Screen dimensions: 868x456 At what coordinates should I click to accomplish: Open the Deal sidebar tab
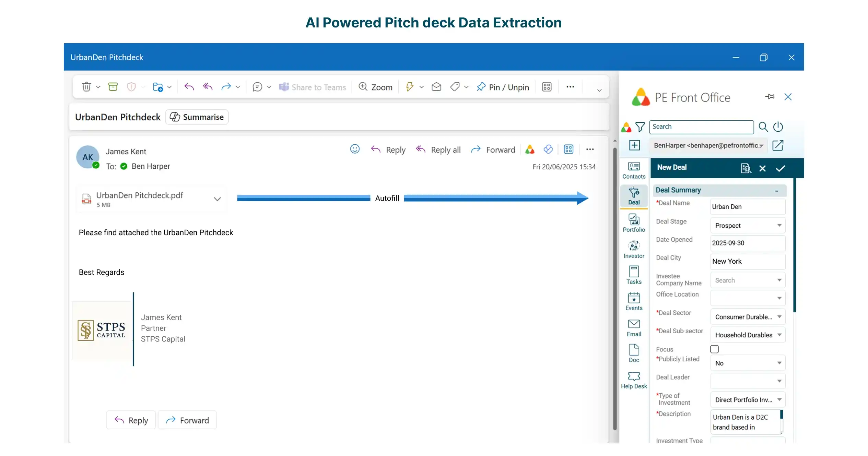coord(634,196)
